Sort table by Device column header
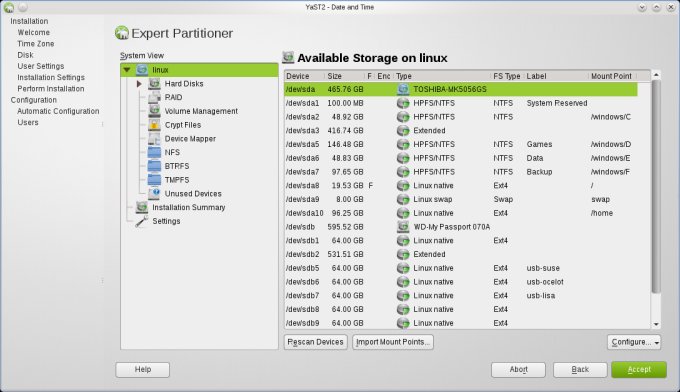Viewport: 680px width, 392px height. pyautogui.click(x=304, y=76)
